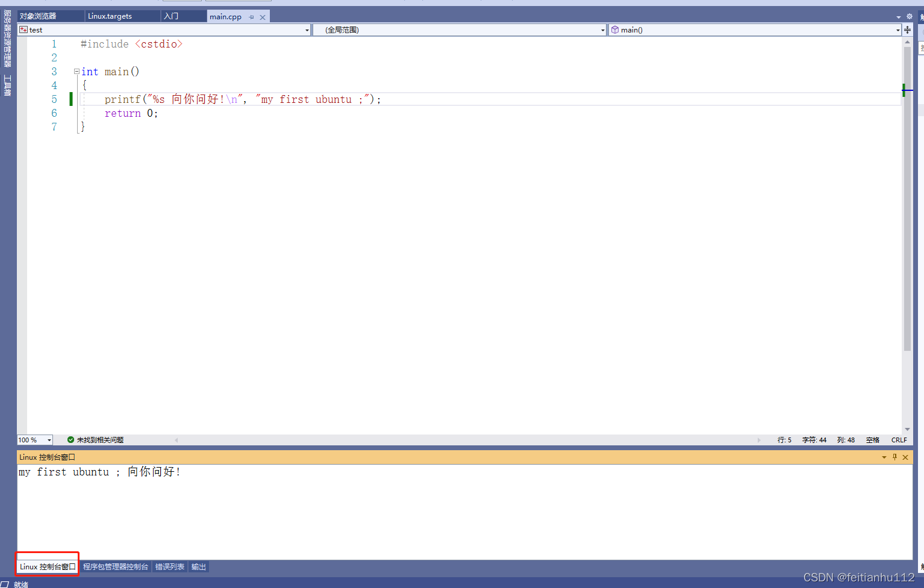This screenshot has height=588, width=924.
Task: Click the 空格 indentation indicator
Action: tap(873, 440)
